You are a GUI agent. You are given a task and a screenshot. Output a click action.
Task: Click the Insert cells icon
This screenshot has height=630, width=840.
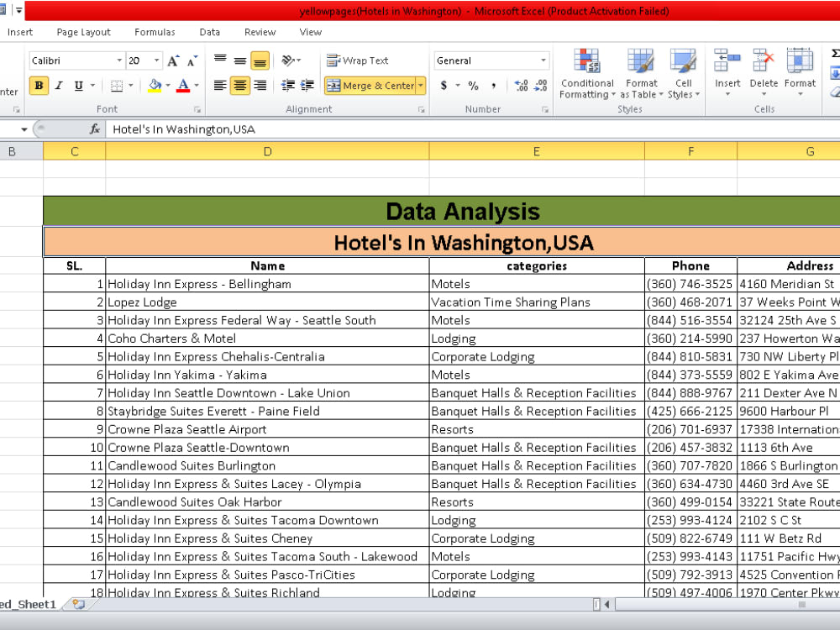pos(727,60)
